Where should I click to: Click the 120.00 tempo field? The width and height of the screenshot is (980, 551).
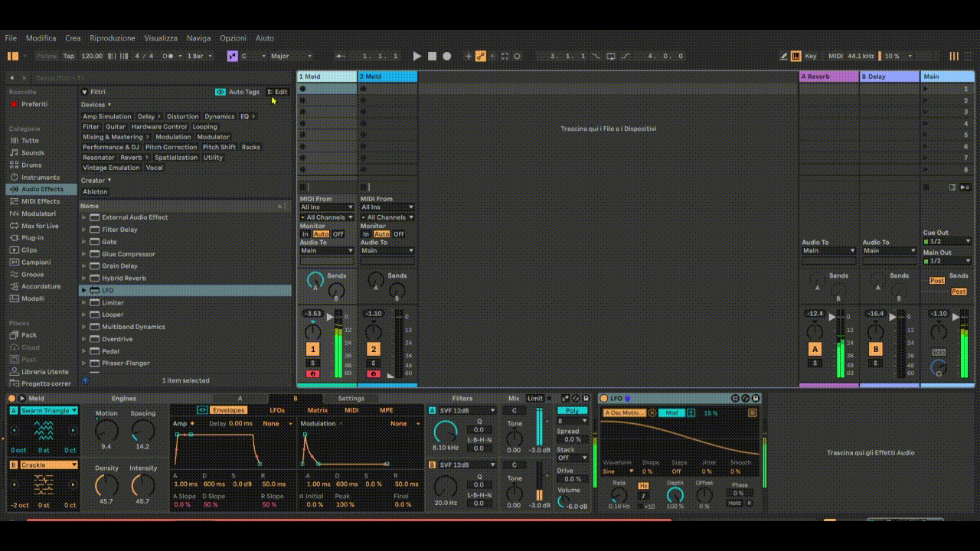point(92,56)
